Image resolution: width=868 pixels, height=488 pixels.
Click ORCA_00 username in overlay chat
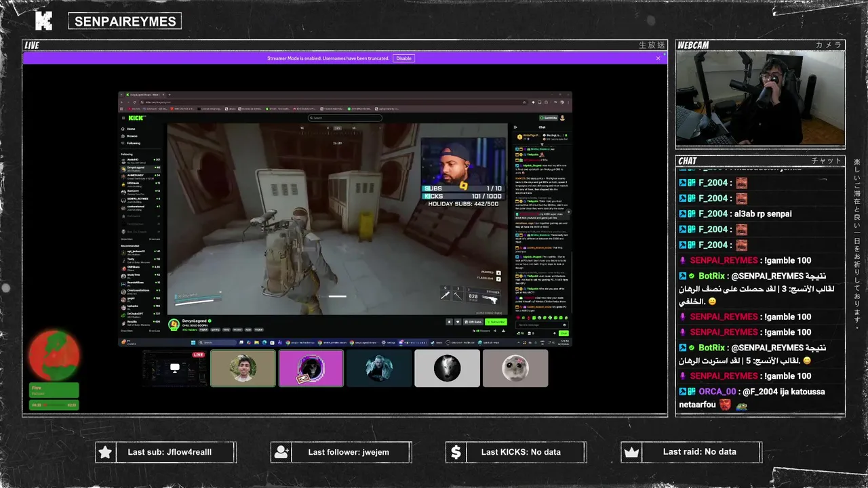(x=717, y=392)
